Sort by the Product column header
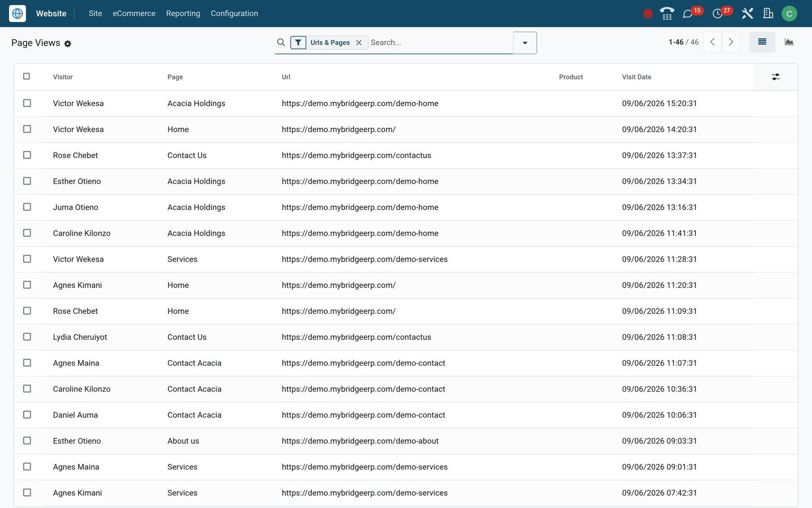Image resolution: width=812 pixels, height=508 pixels. coord(571,77)
